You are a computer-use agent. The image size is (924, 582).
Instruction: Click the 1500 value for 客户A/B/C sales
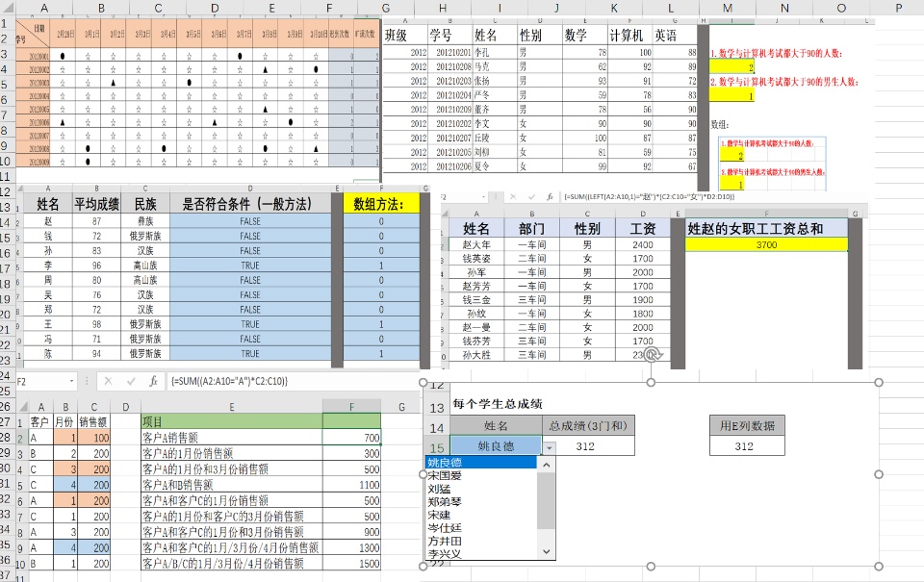pyautogui.click(x=352, y=564)
